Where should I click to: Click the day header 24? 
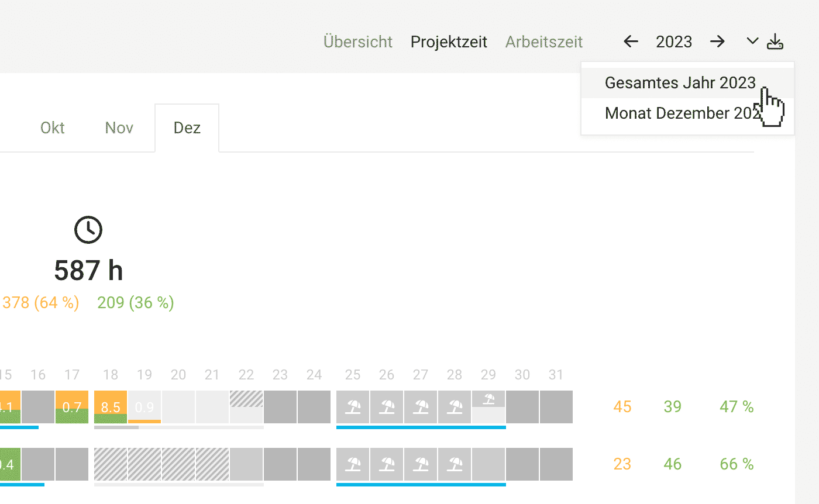(x=314, y=375)
